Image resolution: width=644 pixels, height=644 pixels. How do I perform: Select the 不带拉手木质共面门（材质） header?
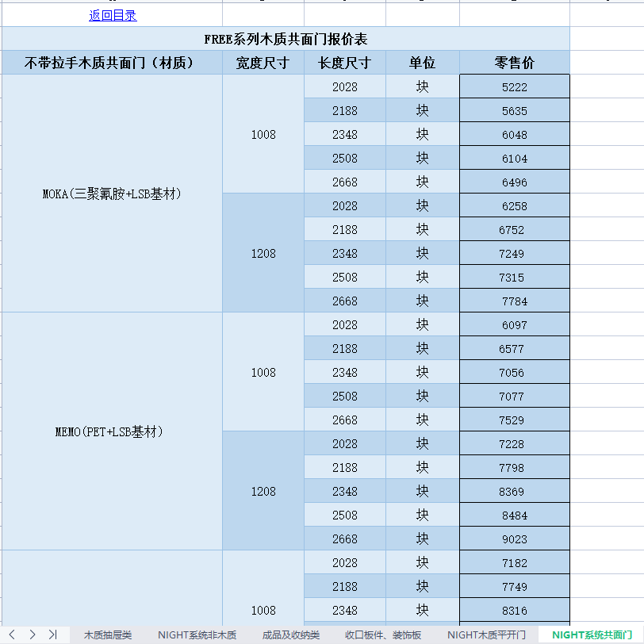pos(112,63)
